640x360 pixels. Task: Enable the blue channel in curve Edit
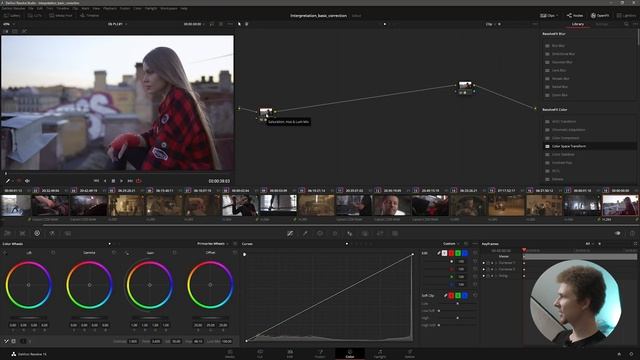pos(465,253)
